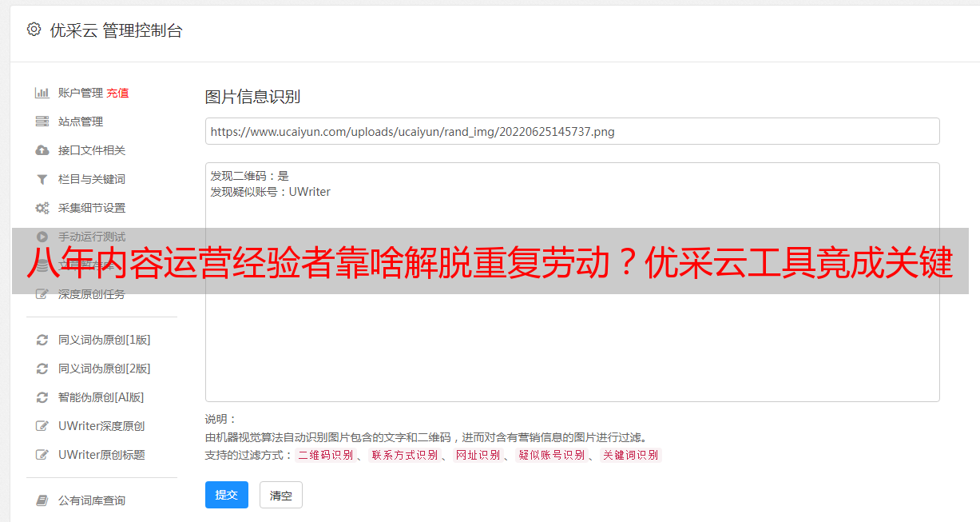Click the refresh icon for 同义词伪原创[2版]
The height and width of the screenshot is (522, 980).
42,369
